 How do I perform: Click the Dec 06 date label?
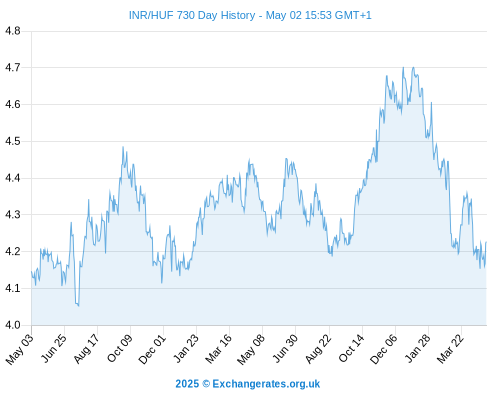[x=384, y=349]
